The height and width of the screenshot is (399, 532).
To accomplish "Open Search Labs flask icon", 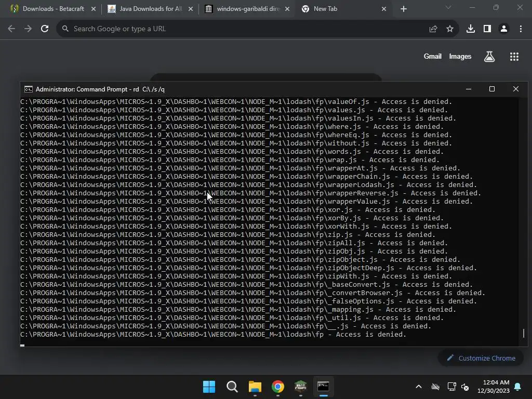I will pos(489,57).
